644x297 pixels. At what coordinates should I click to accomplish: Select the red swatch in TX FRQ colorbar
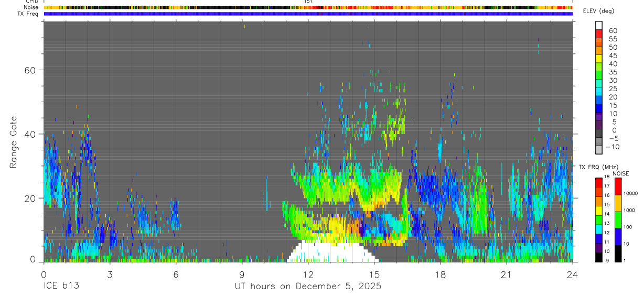598,183
